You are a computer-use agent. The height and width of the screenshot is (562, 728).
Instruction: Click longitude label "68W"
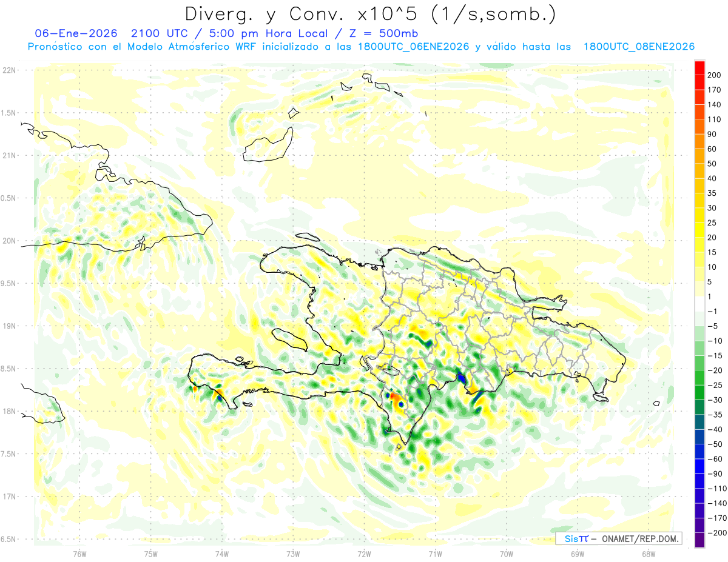pos(649,554)
